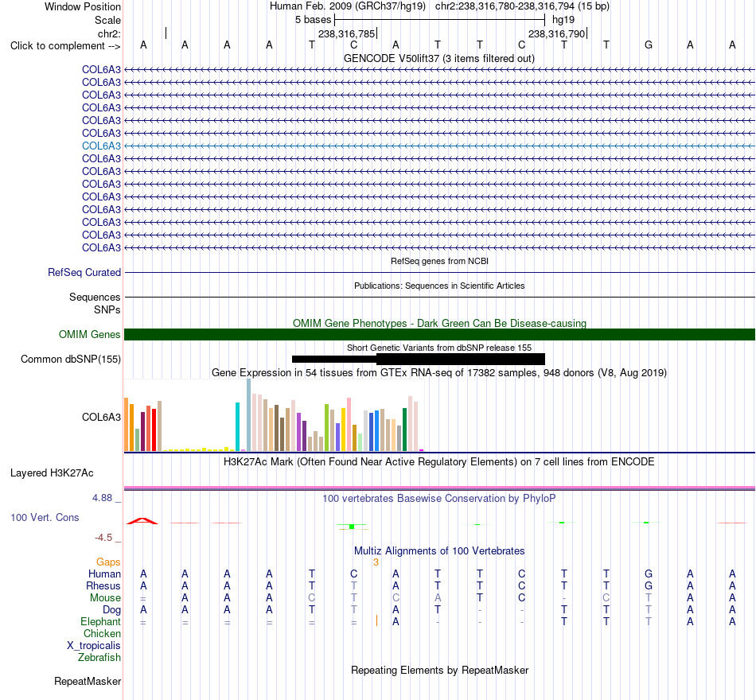756x700 pixels.
Task: Select the Scale track label
Action: (x=107, y=20)
